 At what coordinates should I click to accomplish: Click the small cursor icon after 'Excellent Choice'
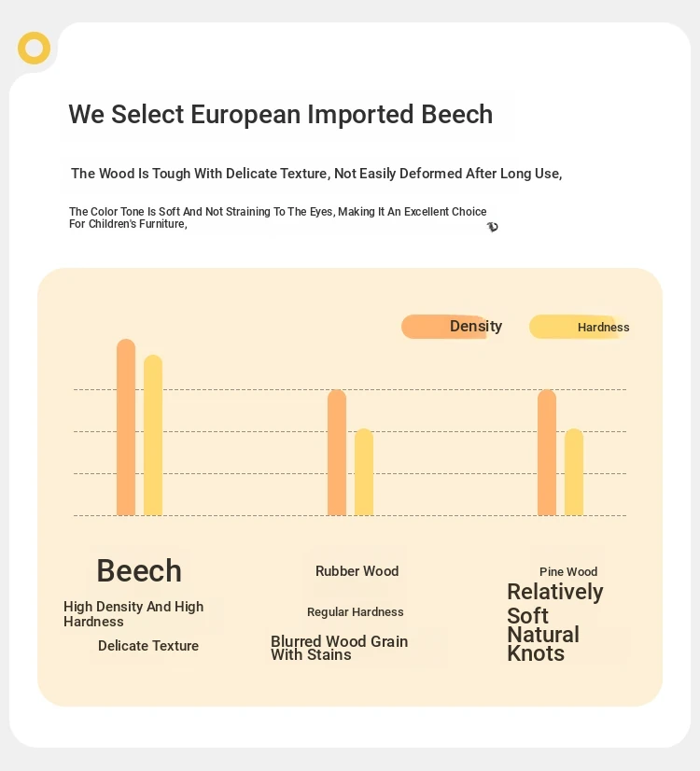pos(493,227)
